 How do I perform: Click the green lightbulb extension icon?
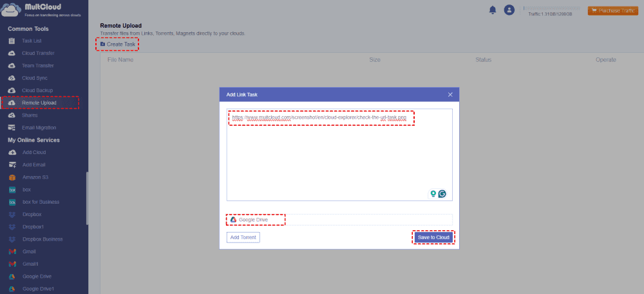(433, 193)
